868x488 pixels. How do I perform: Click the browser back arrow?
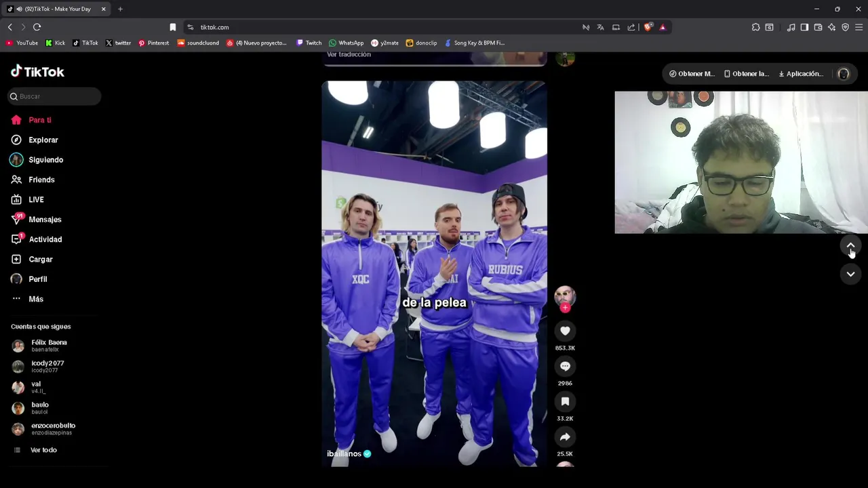[9, 27]
